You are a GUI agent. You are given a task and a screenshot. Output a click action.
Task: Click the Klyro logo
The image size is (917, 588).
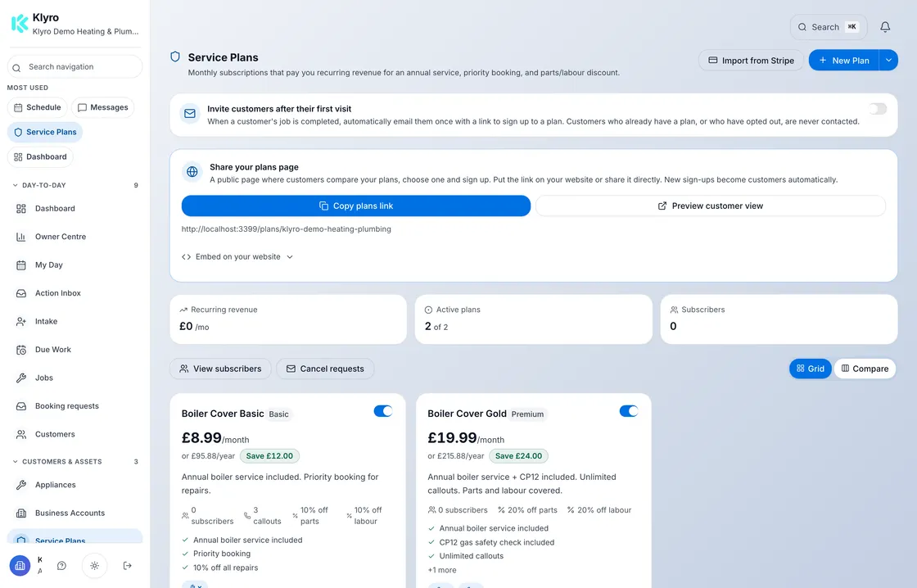pos(20,24)
